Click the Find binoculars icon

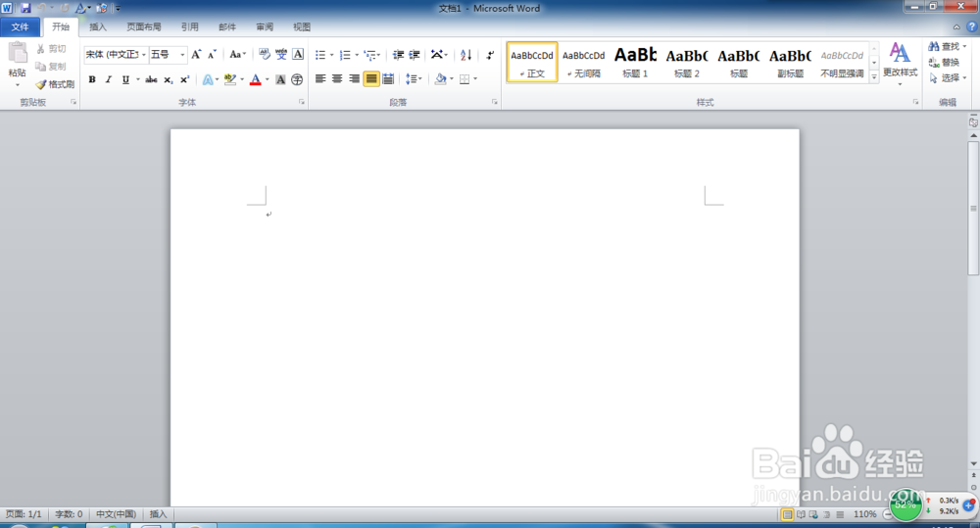[934, 46]
